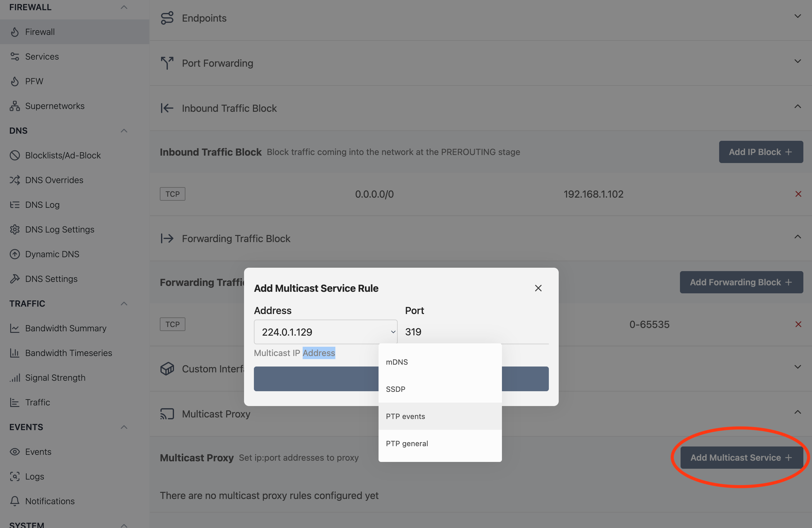Click the Dynamic DNS upload icon

coord(15,254)
